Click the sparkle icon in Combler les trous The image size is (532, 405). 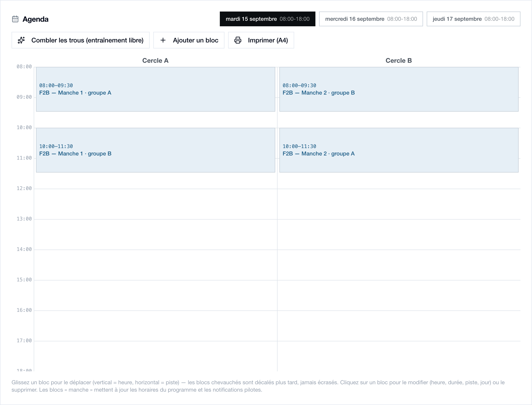click(x=21, y=40)
